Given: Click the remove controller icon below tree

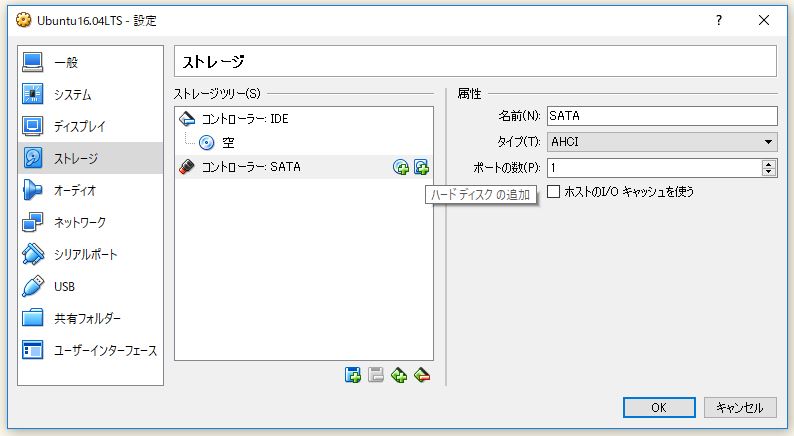Looking at the screenshot, I should 376,375.
